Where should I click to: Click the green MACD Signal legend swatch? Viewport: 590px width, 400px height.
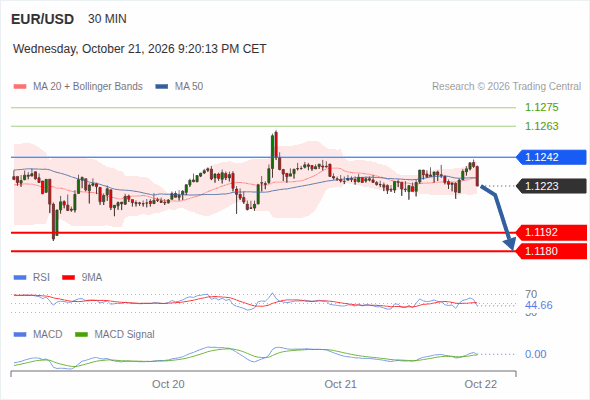pos(81,335)
